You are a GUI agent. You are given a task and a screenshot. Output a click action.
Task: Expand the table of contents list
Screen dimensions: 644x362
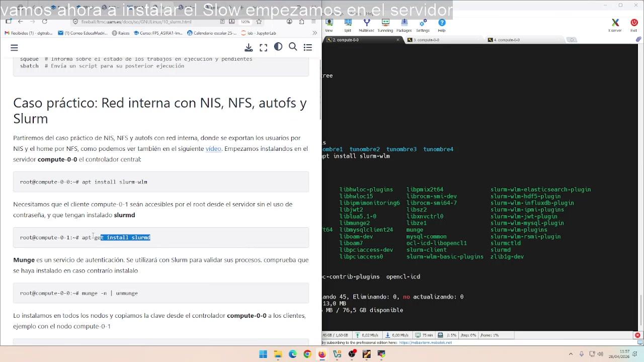coord(308,47)
